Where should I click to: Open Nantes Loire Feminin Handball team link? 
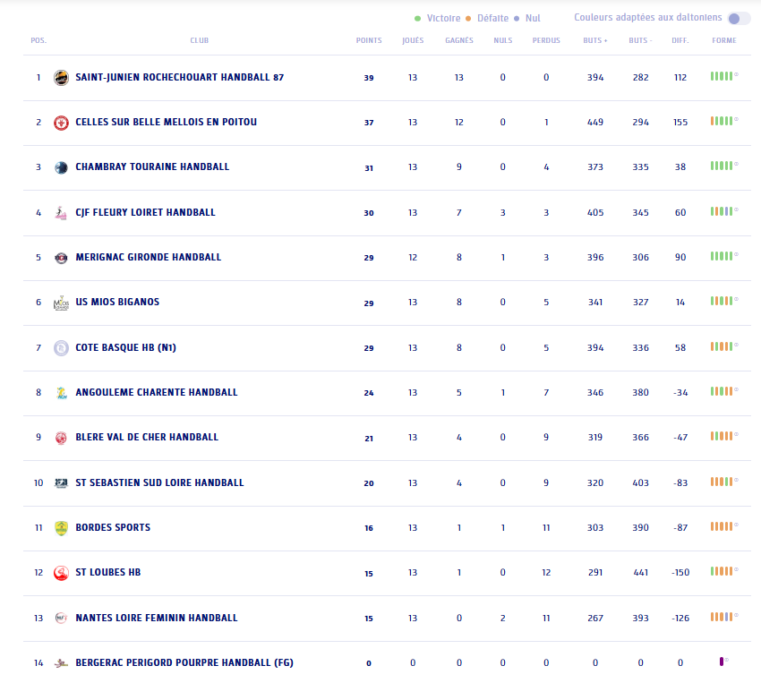(x=156, y=618)
